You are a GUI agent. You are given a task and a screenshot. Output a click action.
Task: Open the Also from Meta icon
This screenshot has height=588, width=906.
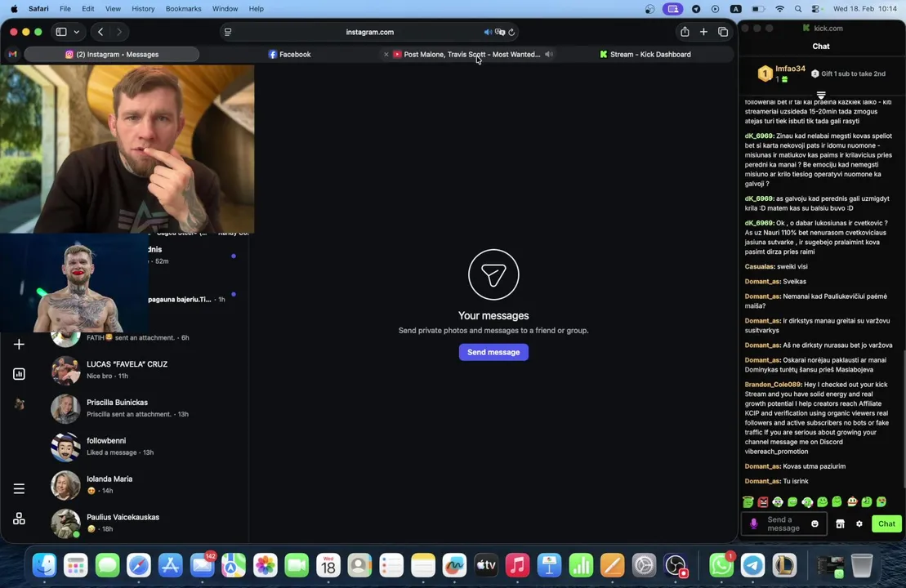coord(19,519)
